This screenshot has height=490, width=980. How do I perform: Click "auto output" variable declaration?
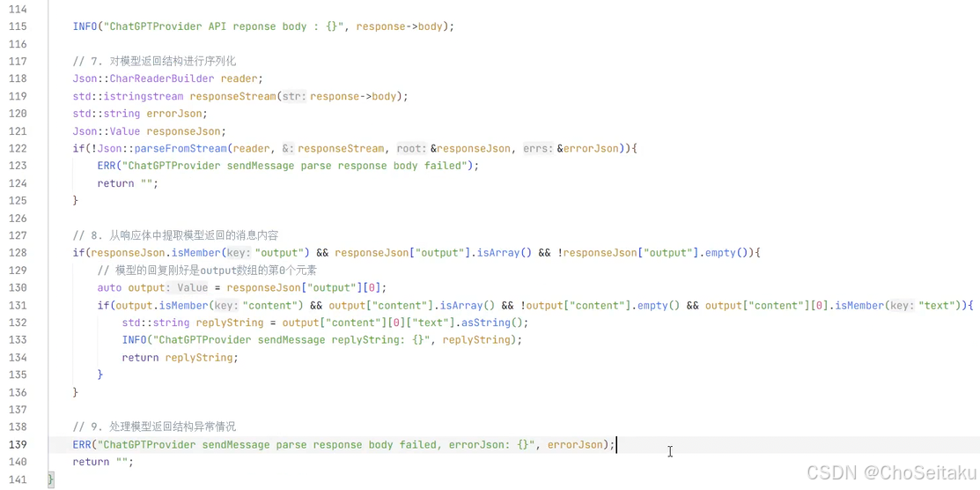[x=130, y=288]
